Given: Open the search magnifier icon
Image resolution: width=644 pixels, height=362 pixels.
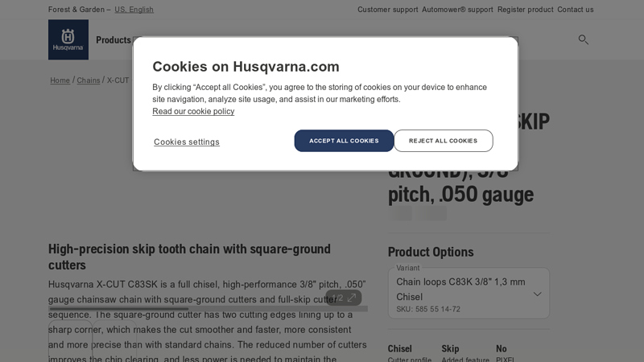Looking at the screenshot, I should (583, 39).
